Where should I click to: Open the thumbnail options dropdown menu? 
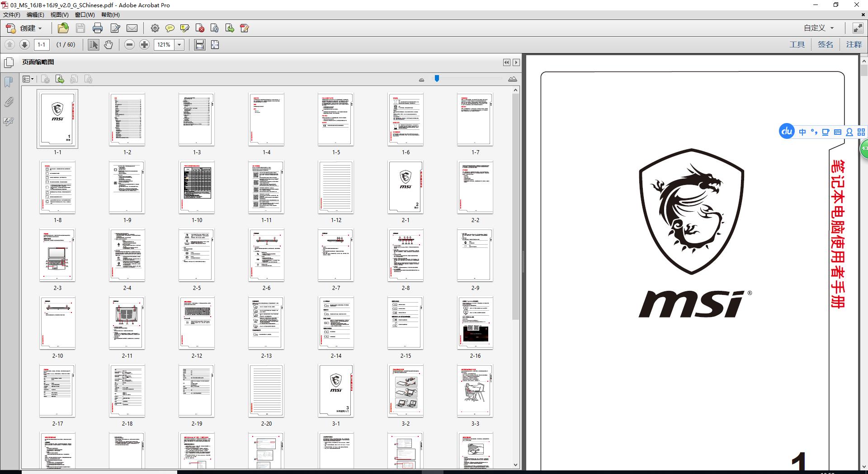click(x=28, y=79)
